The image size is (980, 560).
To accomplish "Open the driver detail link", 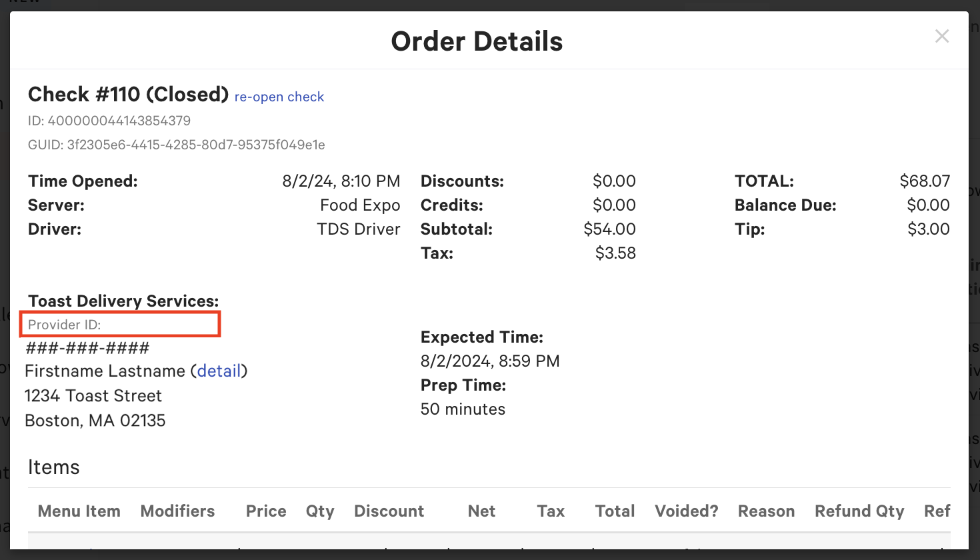I will click(x=219, y=371).
